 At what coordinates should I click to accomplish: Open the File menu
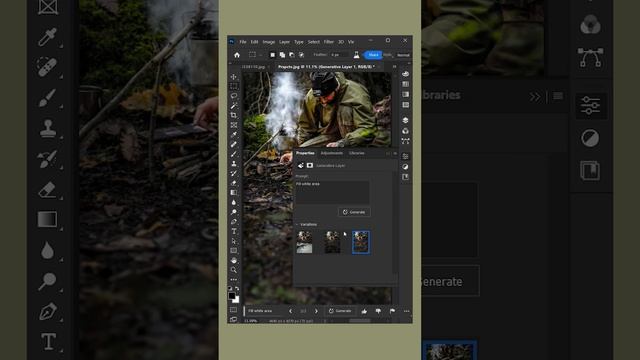[x=243, y=42]
